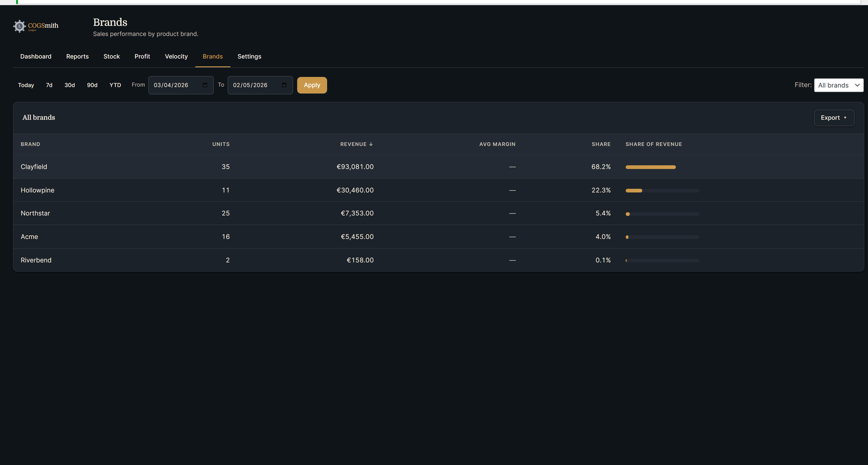Sort by the Brand column header
Screen dimensions: 868x465
point(30,144)
